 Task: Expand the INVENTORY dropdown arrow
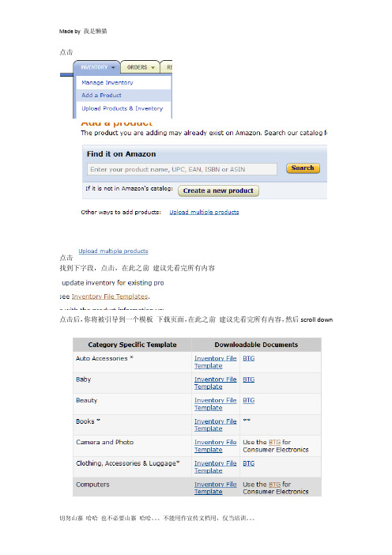tap(113, 67)
